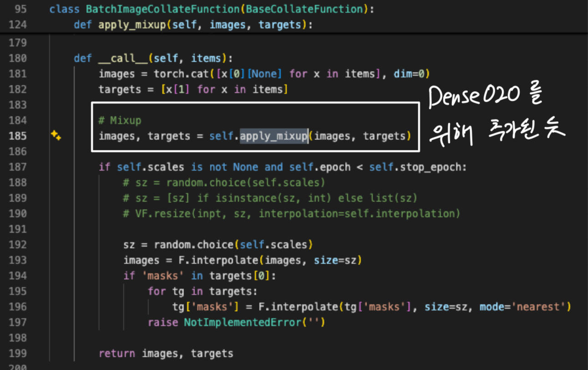
Task: Click line number 95 in sticky header
Action: click(x=21, y=9)
